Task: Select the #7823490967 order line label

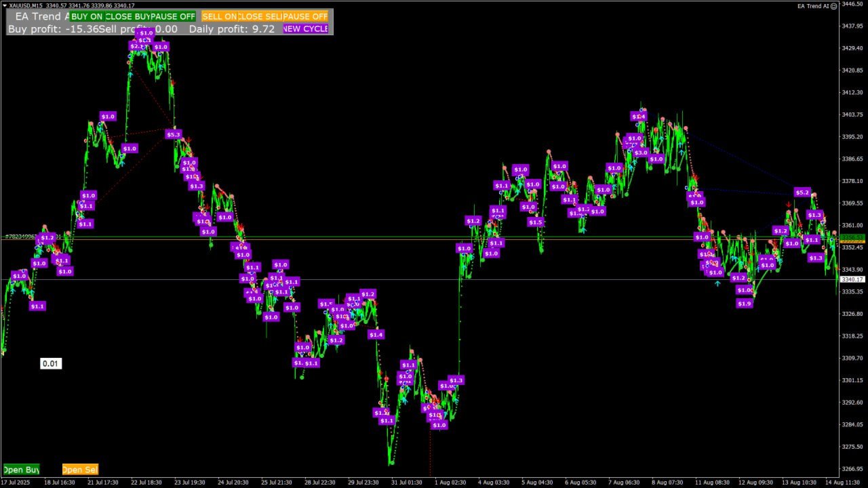Action: pos(33,237)
